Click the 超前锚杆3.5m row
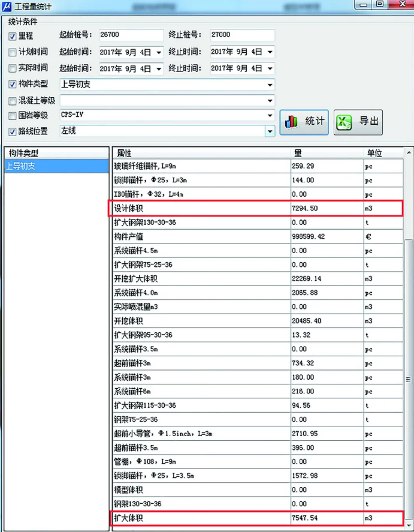The width and height of the screenshot is (414, 532). pos(258,448)
